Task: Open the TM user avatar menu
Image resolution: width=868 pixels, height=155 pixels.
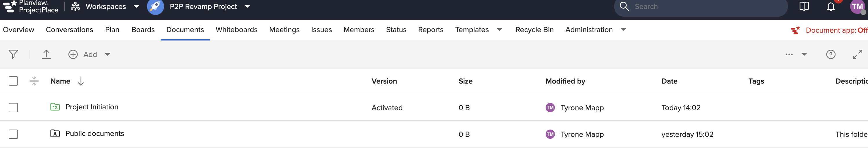Action: tap(857, 7)
